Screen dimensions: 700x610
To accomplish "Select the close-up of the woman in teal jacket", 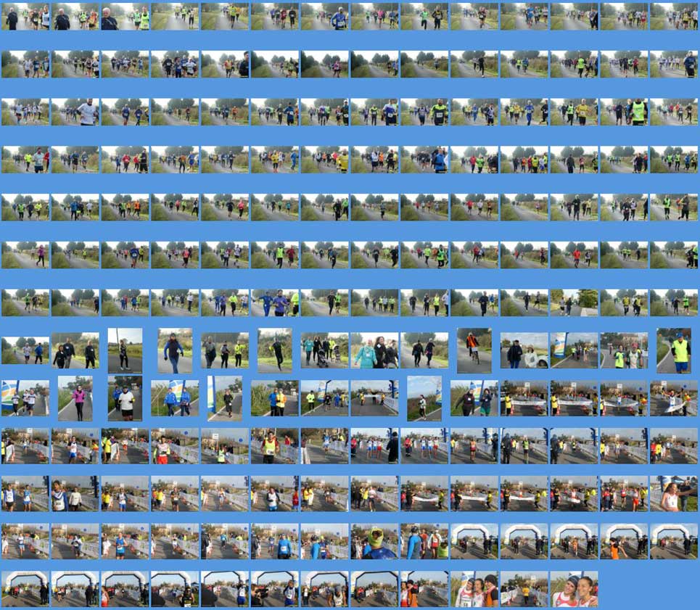I will coord(374,350).
